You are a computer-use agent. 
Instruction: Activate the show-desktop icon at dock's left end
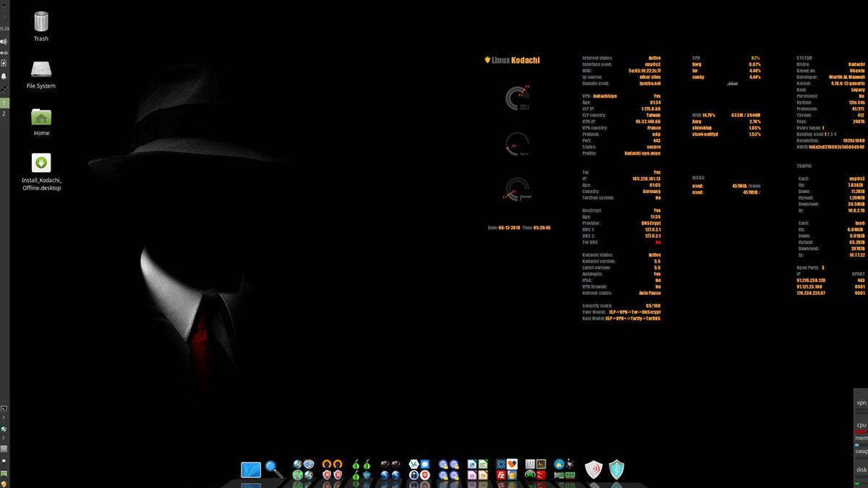point(250,468)
